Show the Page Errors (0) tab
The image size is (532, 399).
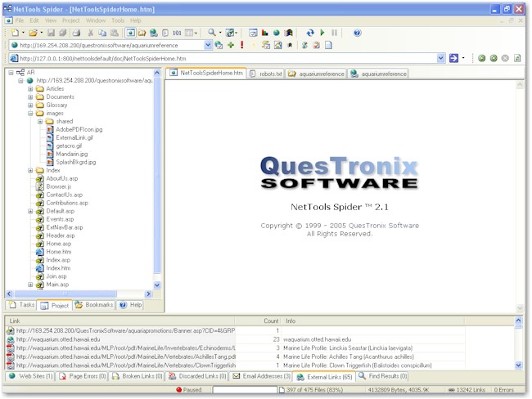click(82, 376)
